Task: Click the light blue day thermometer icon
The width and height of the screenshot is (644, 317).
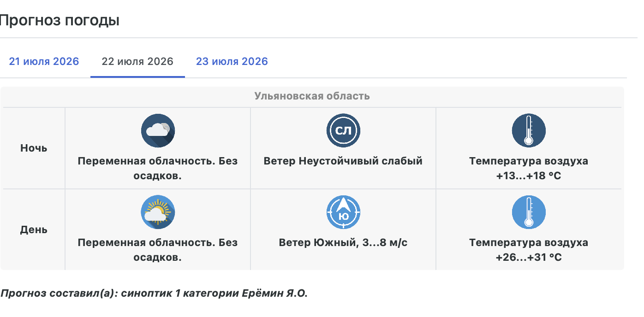Action: point(529,212)
